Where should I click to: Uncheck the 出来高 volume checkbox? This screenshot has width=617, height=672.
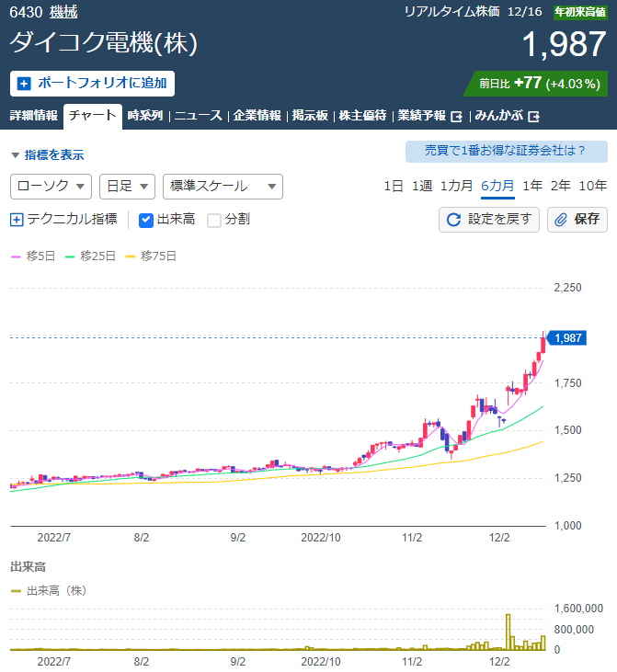(145, 219)
